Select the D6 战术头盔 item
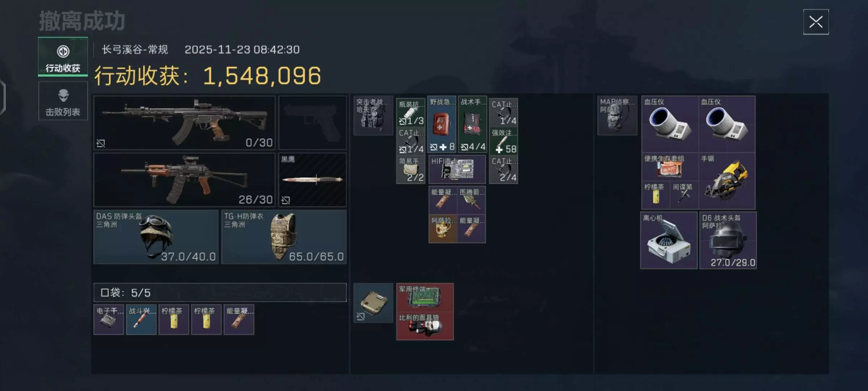The height and width of the screenshot is (391, 868). 728,240
